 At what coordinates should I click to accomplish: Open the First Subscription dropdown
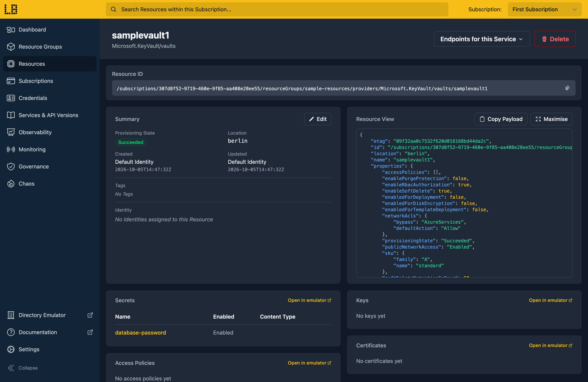coord(544,9)
